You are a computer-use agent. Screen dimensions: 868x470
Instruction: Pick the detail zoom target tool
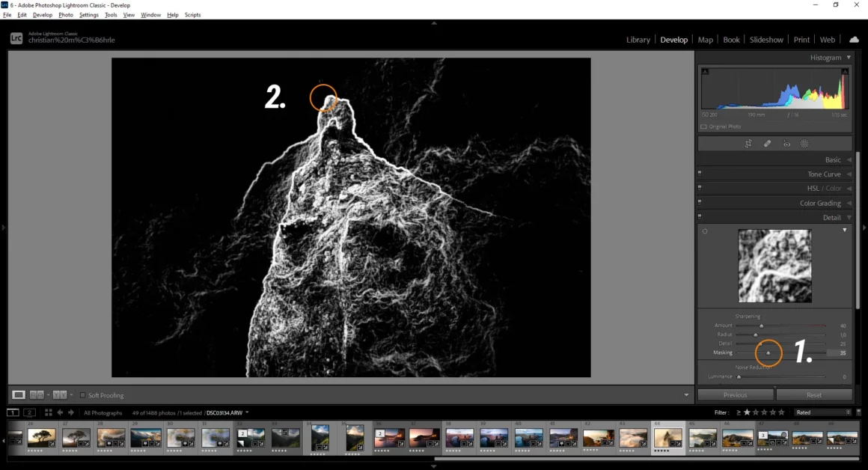pyautogui.click(x=705, y=231)
